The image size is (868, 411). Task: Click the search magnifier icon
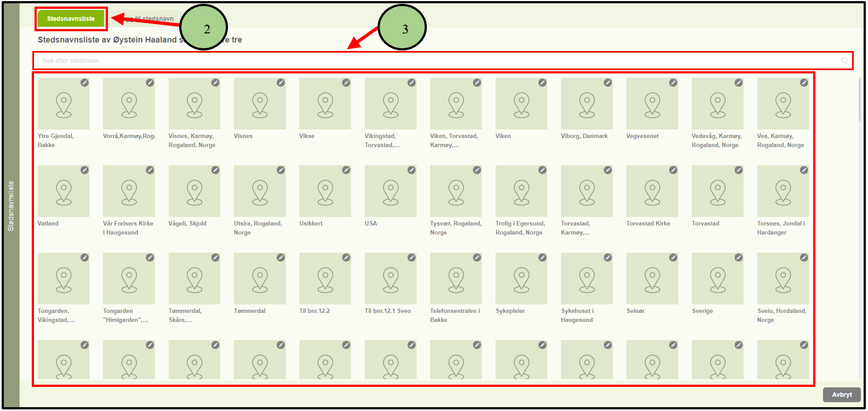845,61
